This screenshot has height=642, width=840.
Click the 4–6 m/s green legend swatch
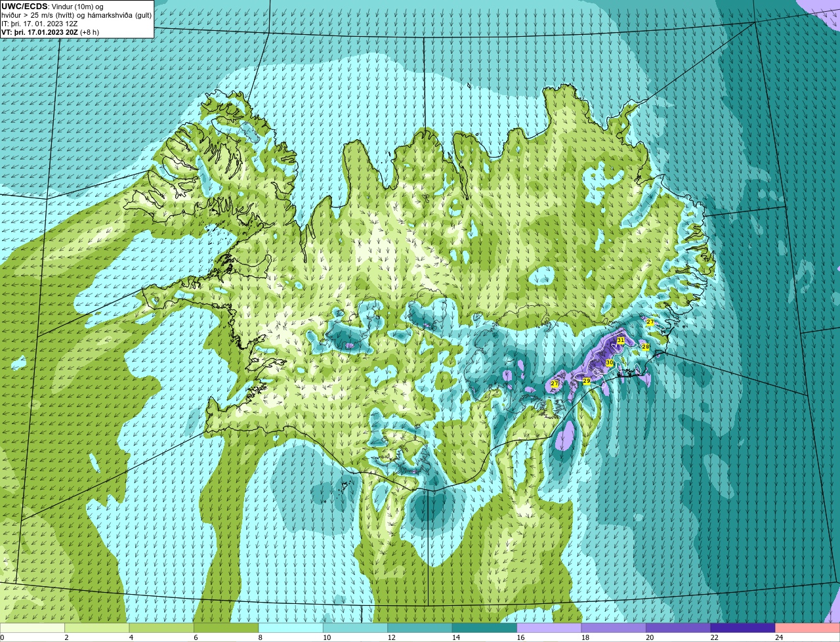click(161, 628)
